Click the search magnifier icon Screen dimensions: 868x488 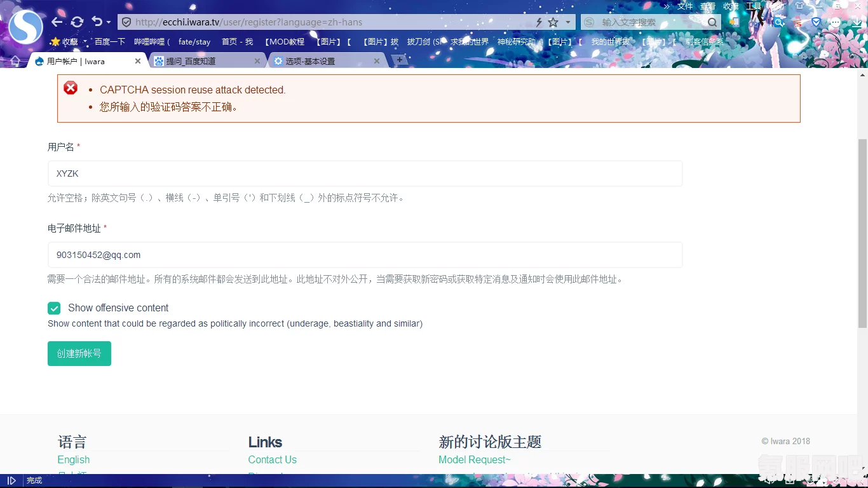click(712, 22)
